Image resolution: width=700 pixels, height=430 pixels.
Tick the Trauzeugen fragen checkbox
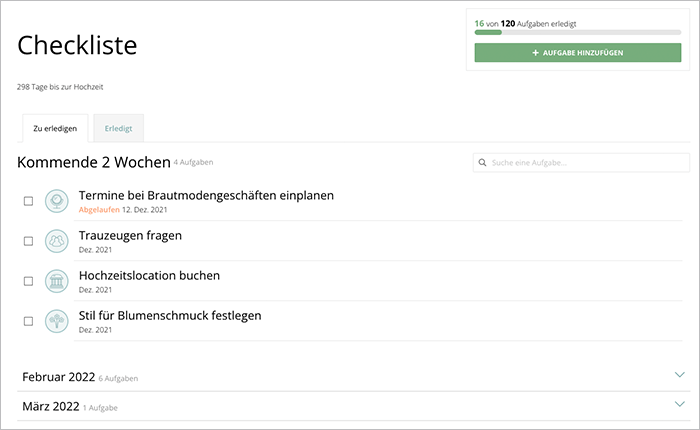tap(28, 241)
